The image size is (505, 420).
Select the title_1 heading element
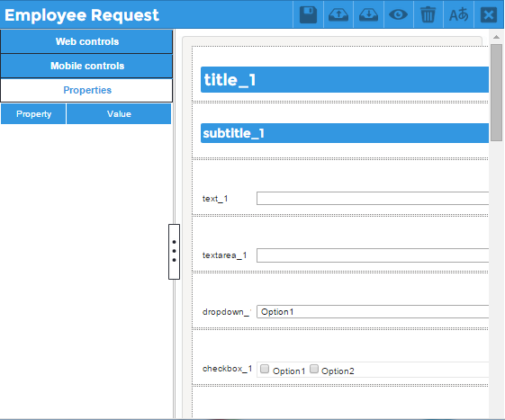345,79
